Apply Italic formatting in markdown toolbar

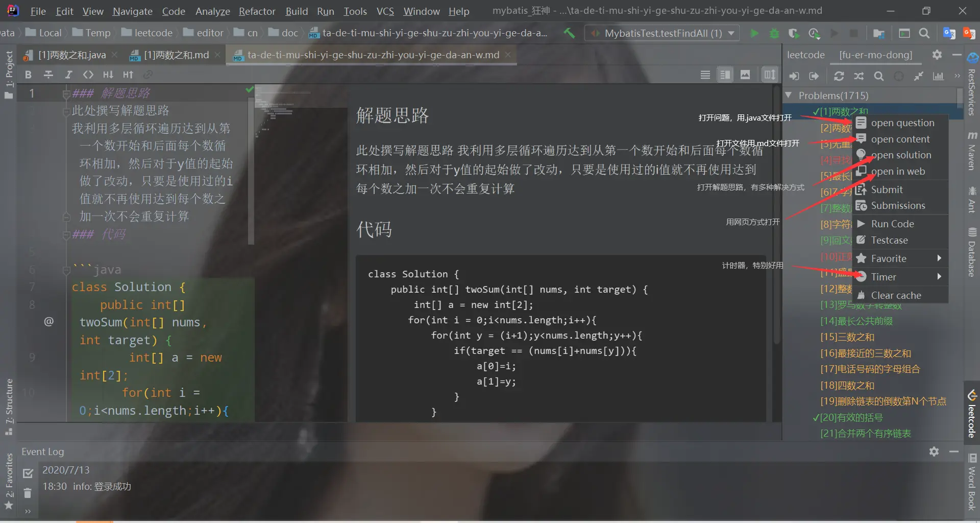coord(68,75)
